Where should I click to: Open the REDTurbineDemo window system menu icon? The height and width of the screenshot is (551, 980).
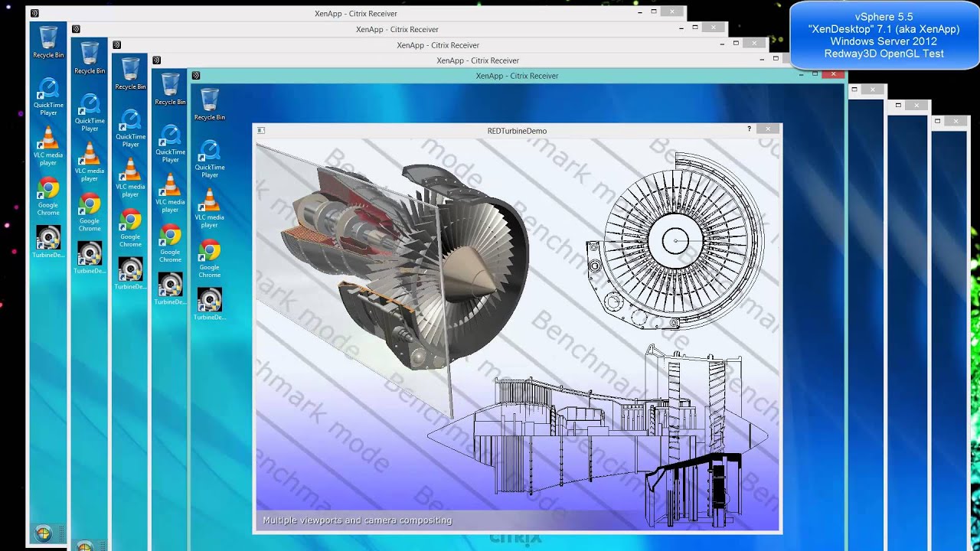(261, 130)
